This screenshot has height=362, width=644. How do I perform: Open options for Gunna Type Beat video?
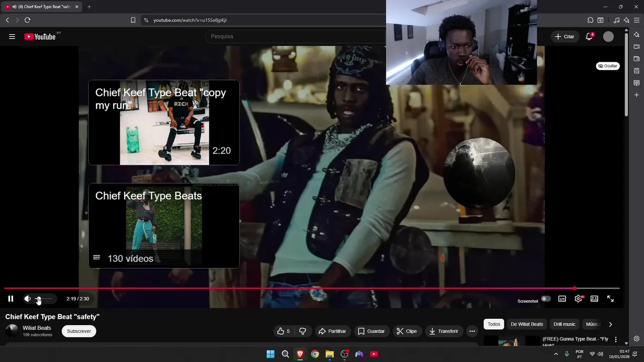click(x=615, y=340)
